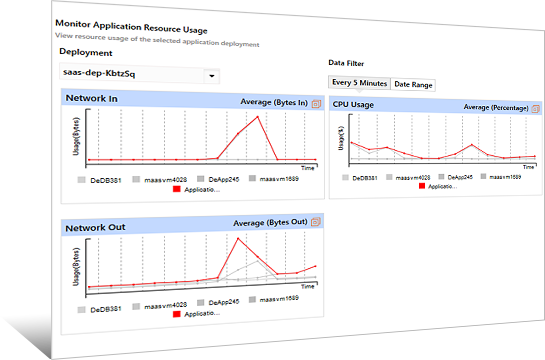Click the Average (Bytes In) label
This screenshot has height=360, width=545.
(x=274, y=102)
